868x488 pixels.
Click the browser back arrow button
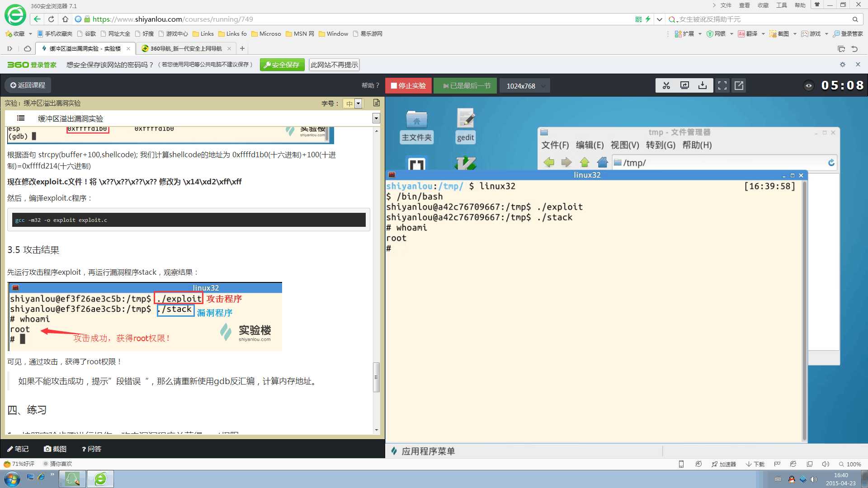[x=37, y=19]
